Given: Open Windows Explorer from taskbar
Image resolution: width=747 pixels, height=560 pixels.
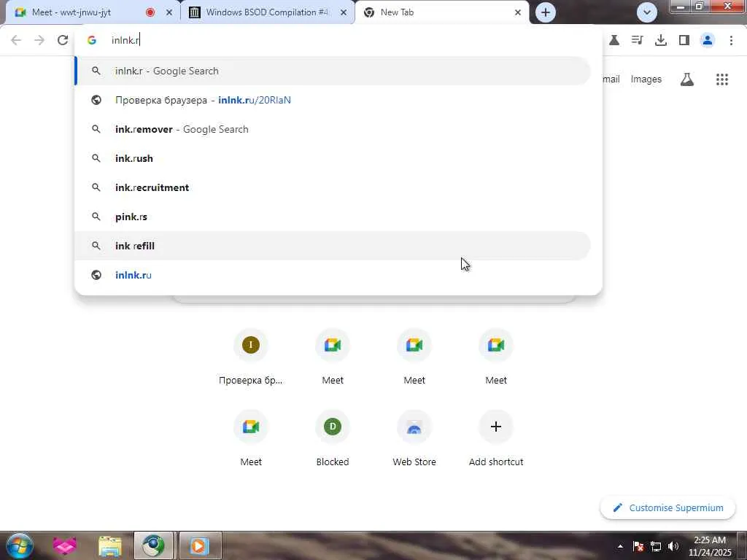Looking at the screenshot, I should [x=110, y=546].
